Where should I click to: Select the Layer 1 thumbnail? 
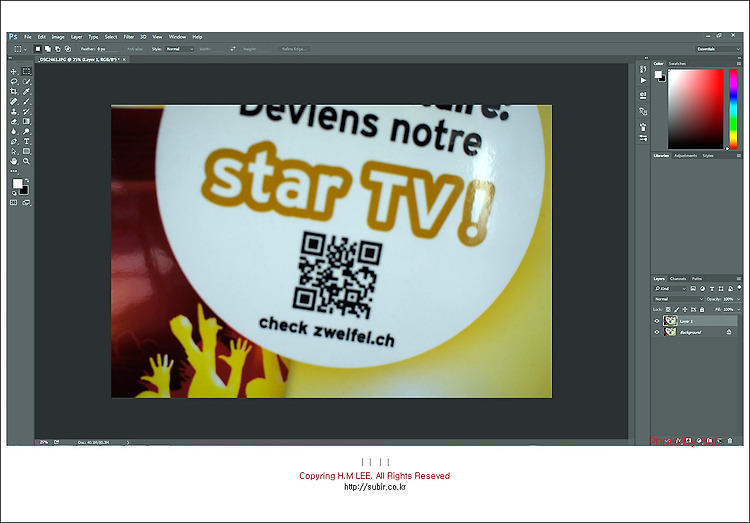click(x=671, y=321)
